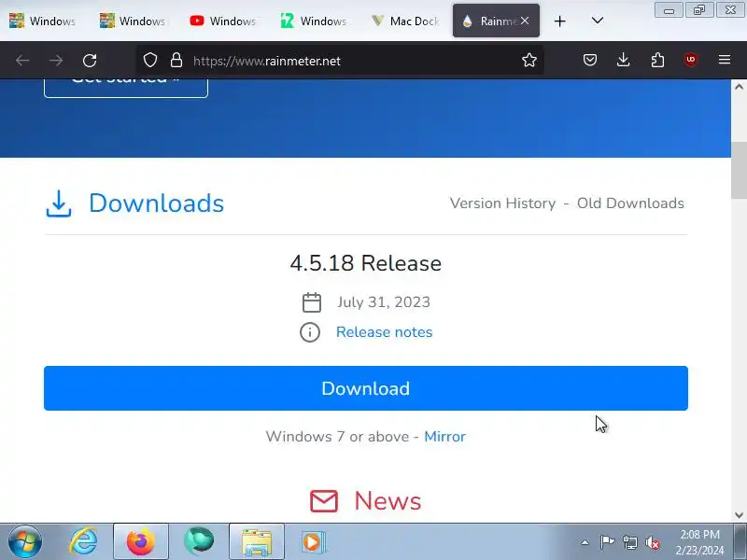
Task: Save page to Pocket icon
Action: point(590,60)
